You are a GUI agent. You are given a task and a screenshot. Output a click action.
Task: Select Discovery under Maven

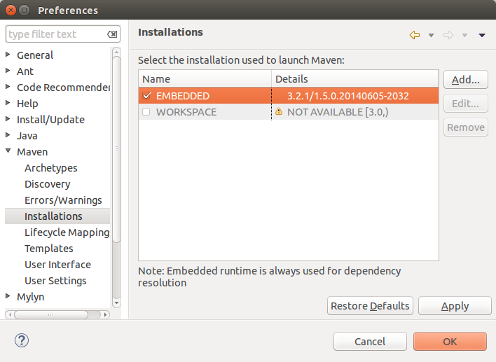[47, 184]
